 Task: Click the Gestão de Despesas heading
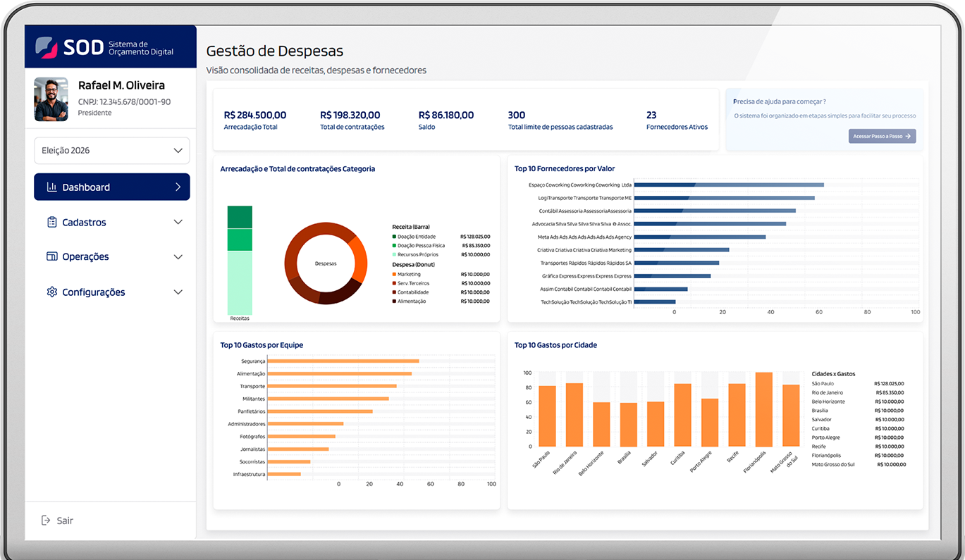pos(275,51)
